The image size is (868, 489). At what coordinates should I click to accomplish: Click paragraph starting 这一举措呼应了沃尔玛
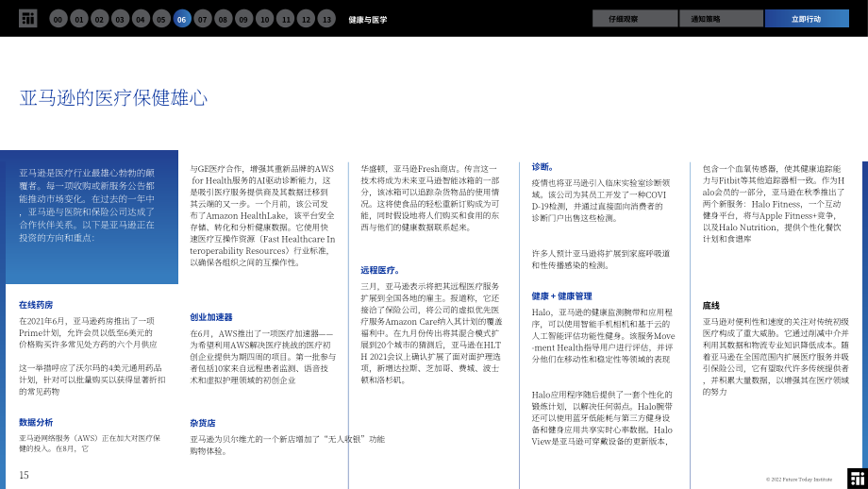coord(92,379)
